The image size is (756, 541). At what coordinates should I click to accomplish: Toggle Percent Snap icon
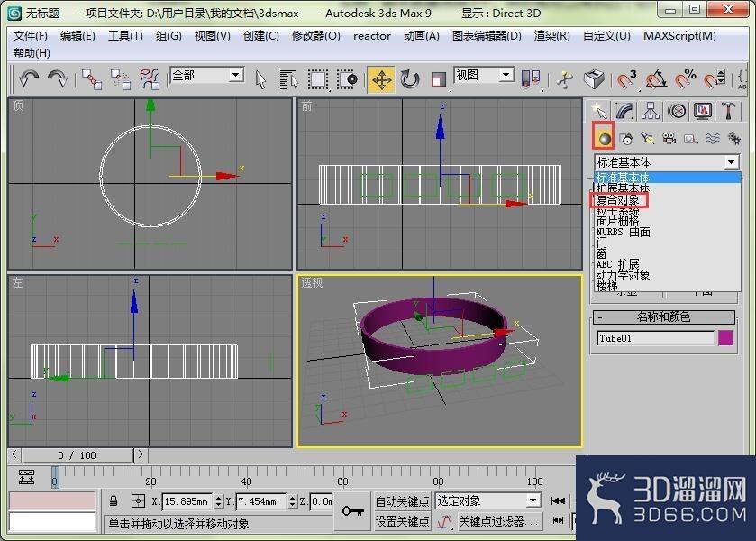pyautogui.click(x=685, y=78)
